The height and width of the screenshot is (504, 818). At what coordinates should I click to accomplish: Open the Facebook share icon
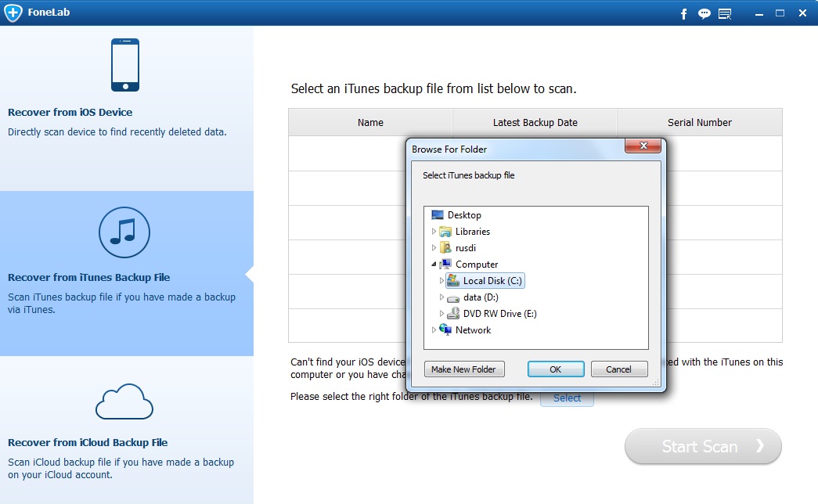tap(684, 13)
